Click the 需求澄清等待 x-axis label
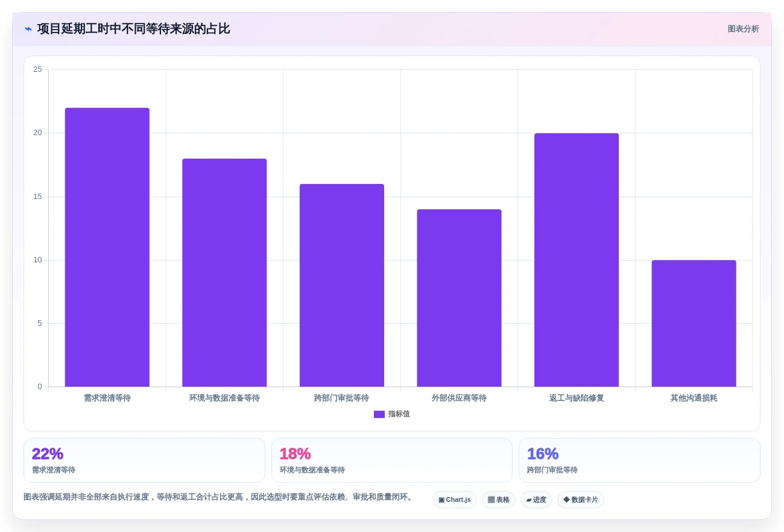The height and width of the screenshot is (532, 784). pyautogui.click(x=107, y=398)
